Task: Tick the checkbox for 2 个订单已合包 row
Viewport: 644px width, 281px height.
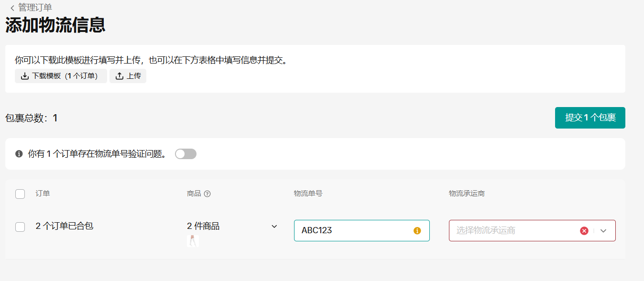Action: [x=20, y=227]
